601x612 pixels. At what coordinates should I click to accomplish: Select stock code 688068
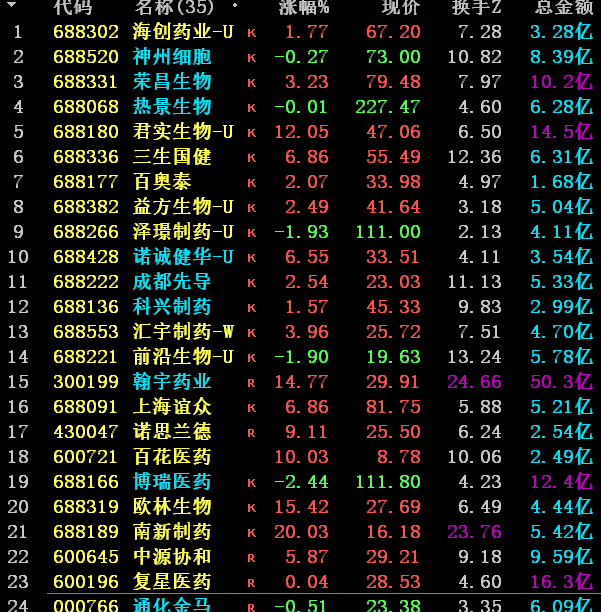tap(86, 107)
